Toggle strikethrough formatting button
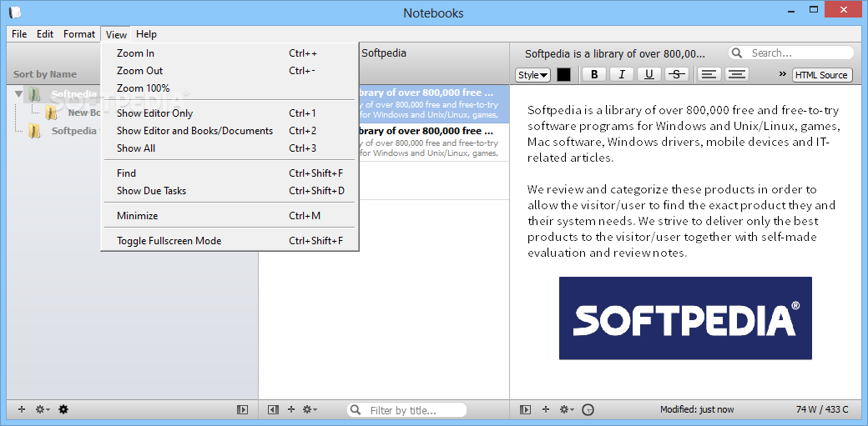The height and width of the screenshot is (426, 868). pos(677,75)
